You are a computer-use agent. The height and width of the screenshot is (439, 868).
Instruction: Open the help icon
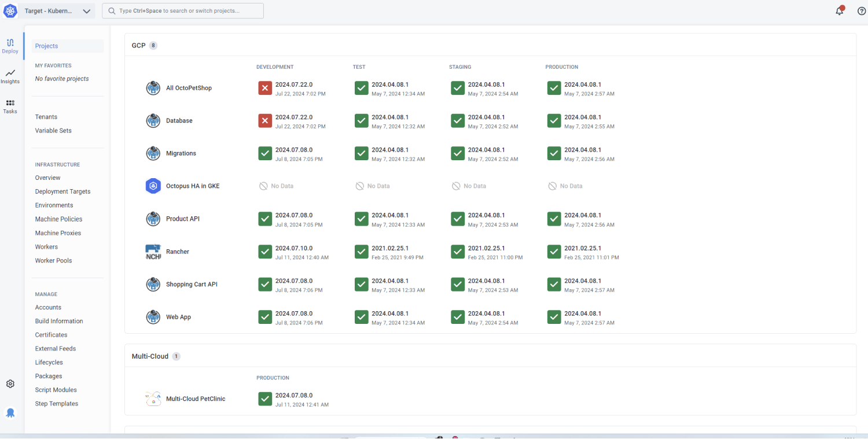[x=862, y=10]
